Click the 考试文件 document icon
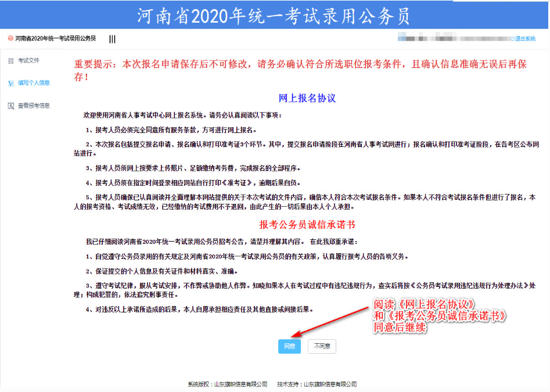The height and width of the screenshot is (392, 550). [11, 61]
